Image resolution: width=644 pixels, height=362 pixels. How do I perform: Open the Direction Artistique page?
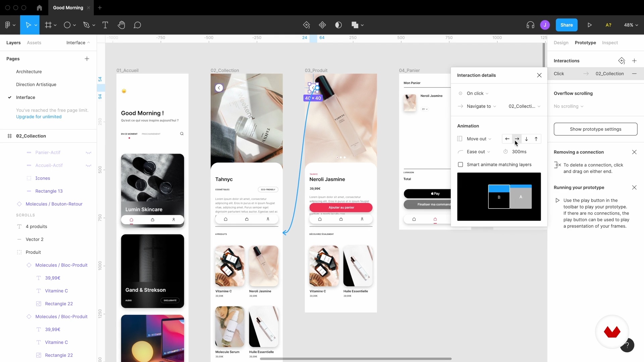coord(36,84)
